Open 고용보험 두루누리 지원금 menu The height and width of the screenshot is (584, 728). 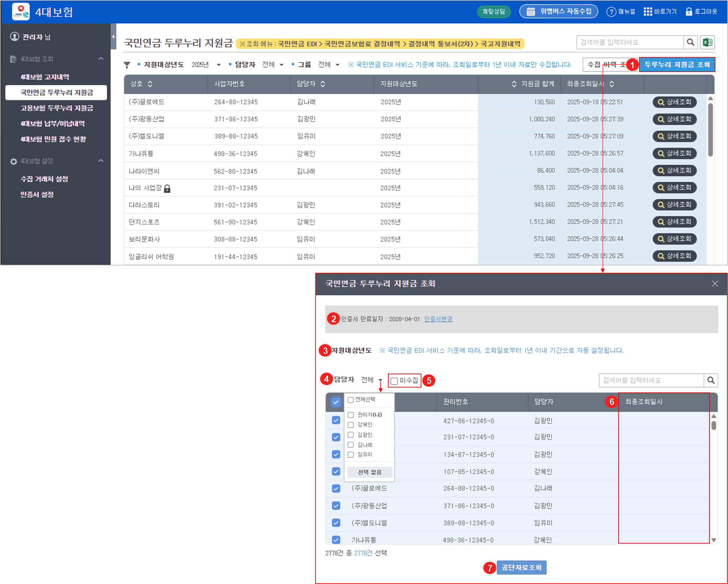(57, 108)
